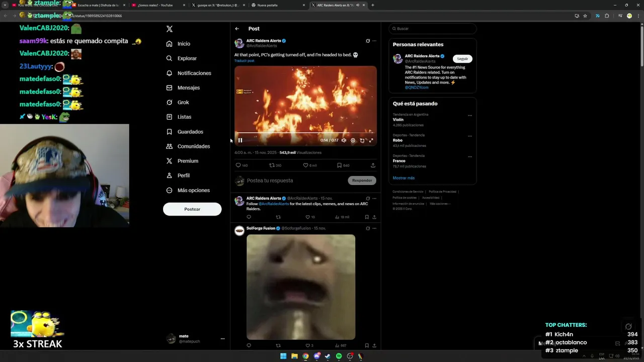Repost the ARC Raiders Alerts reply
The image size is (644, 362).
pyautogui.click(x=278, y=217)
